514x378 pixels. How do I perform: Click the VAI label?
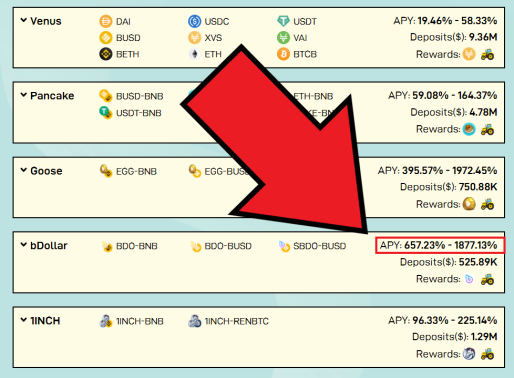(300, 38)
